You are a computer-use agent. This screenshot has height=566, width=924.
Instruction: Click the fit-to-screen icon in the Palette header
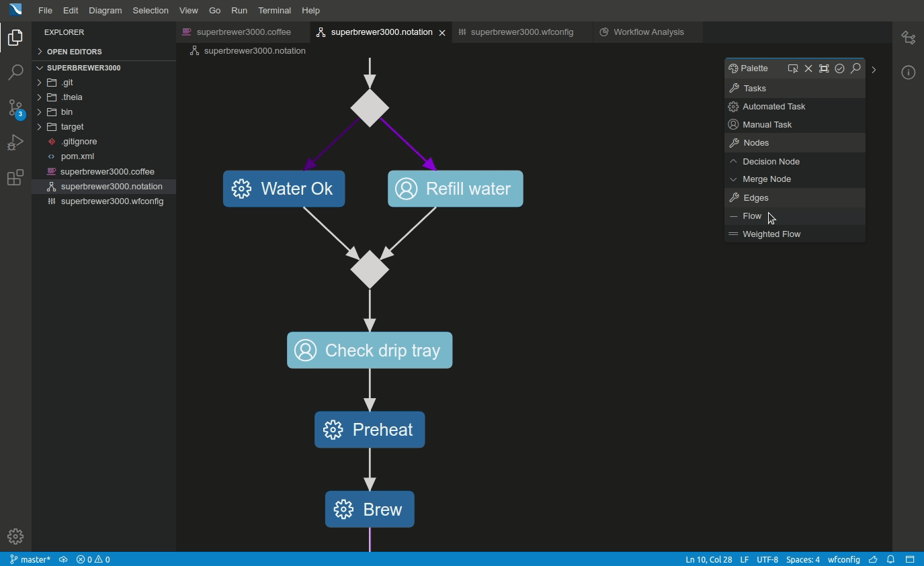click(x=824, y=68)
